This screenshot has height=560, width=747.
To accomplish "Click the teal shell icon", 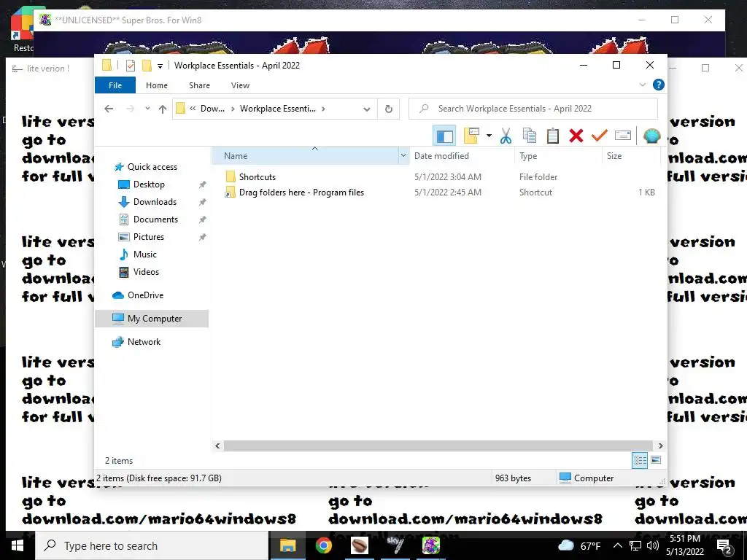I will [x=651, y=136].
